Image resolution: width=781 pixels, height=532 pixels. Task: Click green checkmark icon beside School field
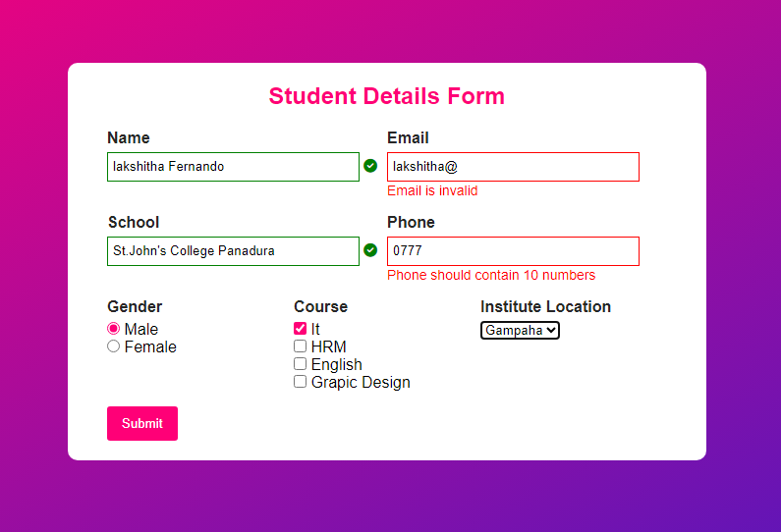coord(370,250)
